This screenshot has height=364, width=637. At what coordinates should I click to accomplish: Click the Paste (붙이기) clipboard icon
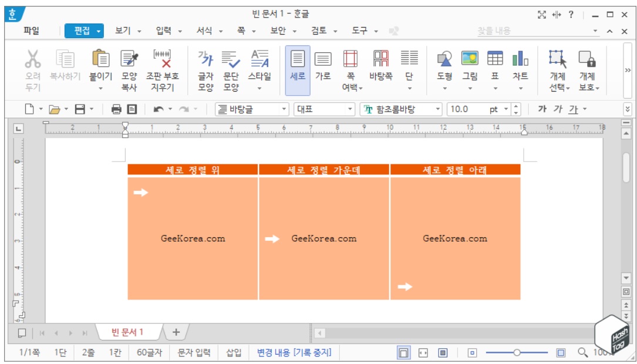click(101, 59)
